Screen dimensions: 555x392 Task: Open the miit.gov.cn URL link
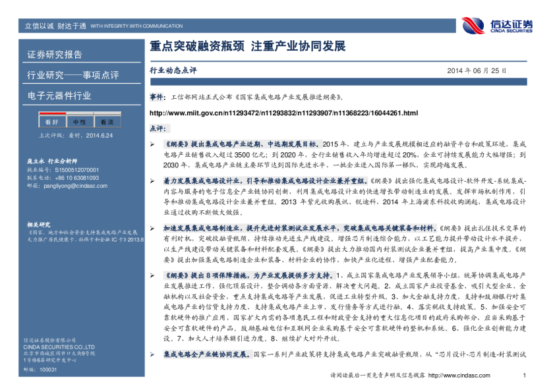[x=284, y=113]
